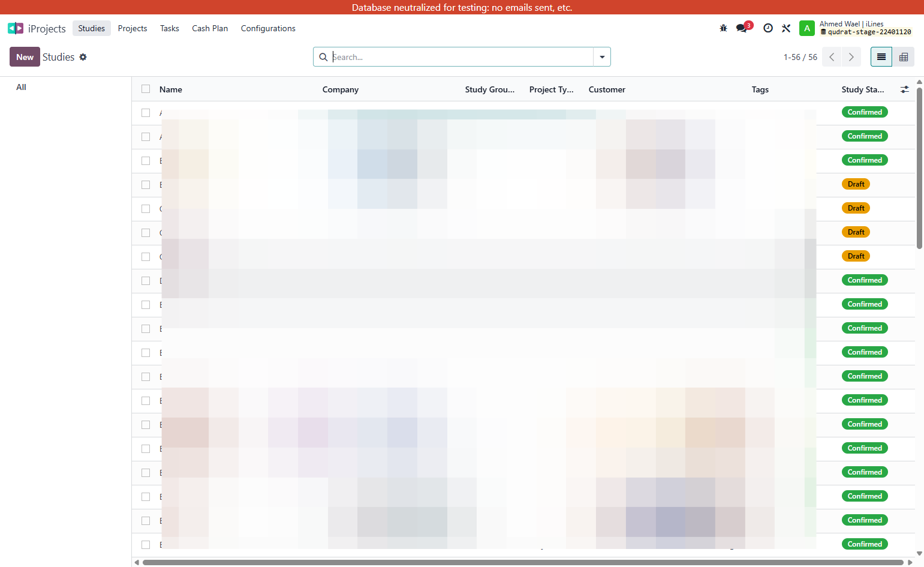Open the debug bug icon menu

(723, 28)
